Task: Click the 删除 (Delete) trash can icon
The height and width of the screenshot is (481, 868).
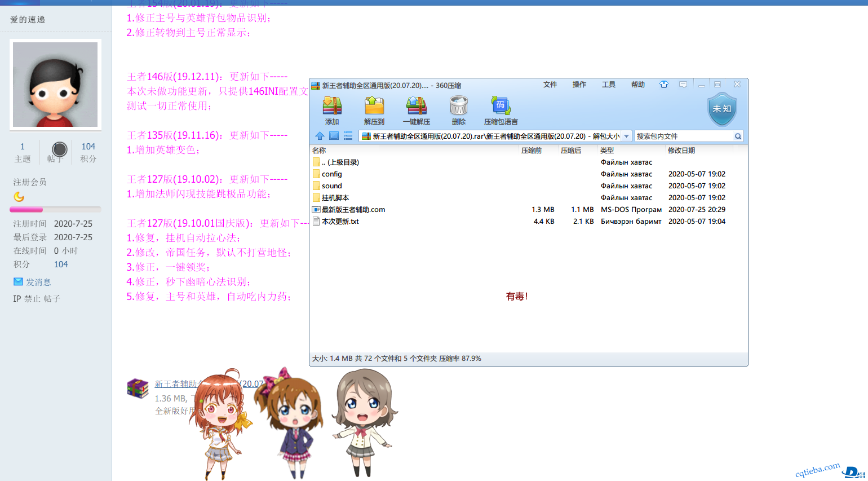Action: [x=459, y=106]
